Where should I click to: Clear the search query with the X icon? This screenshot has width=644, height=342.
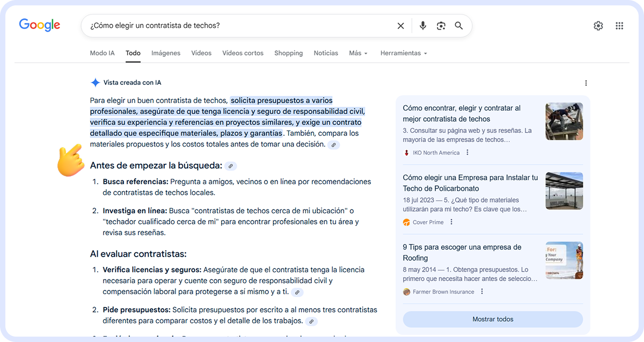pos(401,25)
